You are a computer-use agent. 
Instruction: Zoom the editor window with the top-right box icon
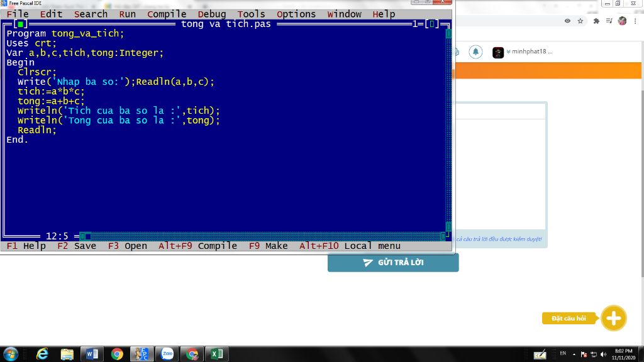click(x=431, y=24)
